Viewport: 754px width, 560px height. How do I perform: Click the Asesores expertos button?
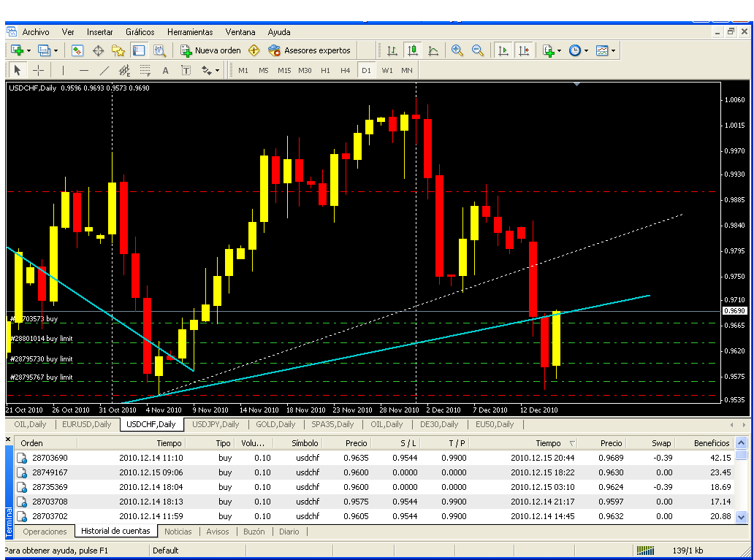click(x=309, y=50)
